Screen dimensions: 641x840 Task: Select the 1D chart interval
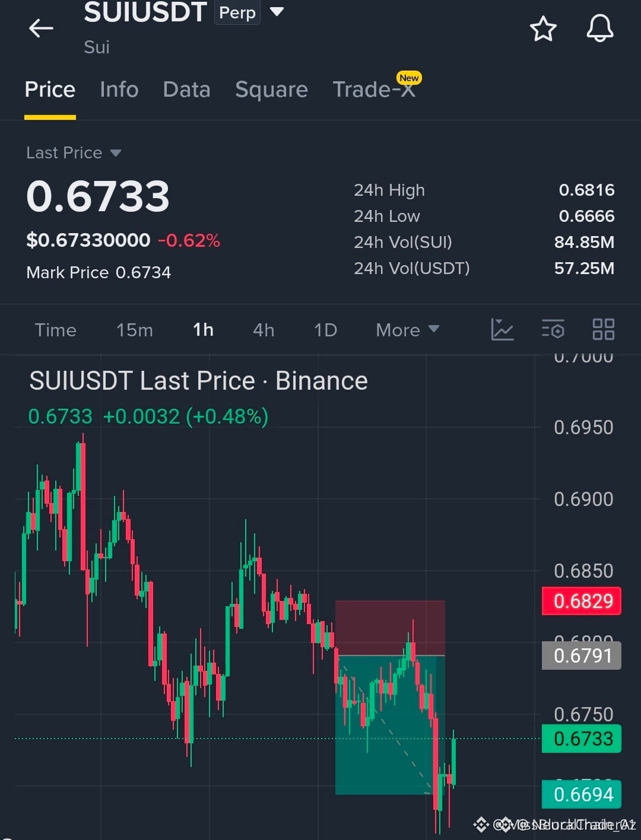click(325, 330)
